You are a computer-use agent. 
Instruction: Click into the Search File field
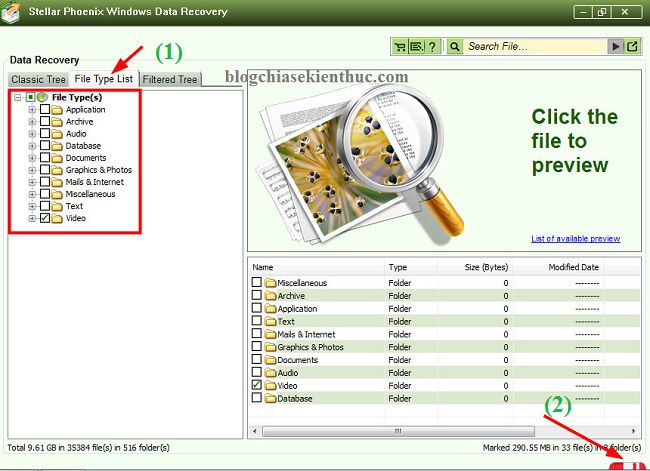click(536, 46)
